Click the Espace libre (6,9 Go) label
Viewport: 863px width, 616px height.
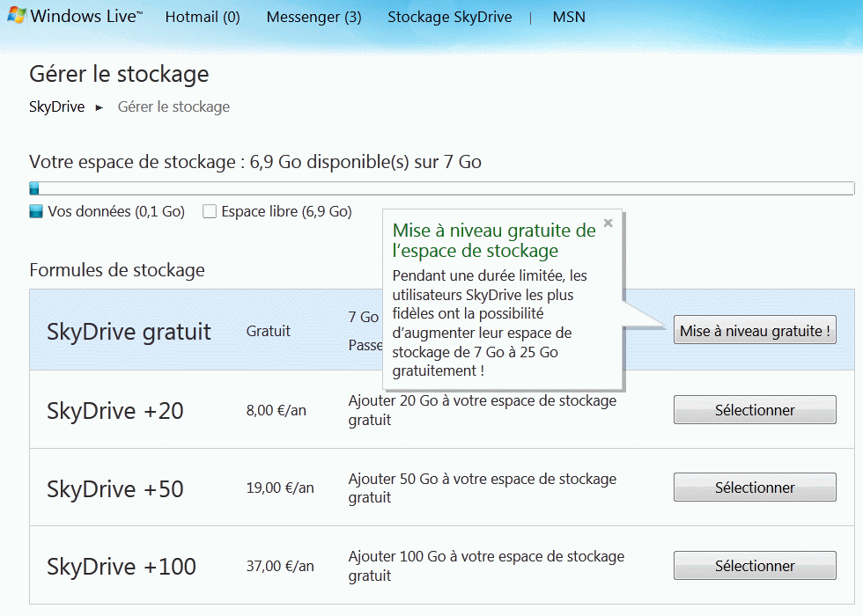tap(286, 212)
